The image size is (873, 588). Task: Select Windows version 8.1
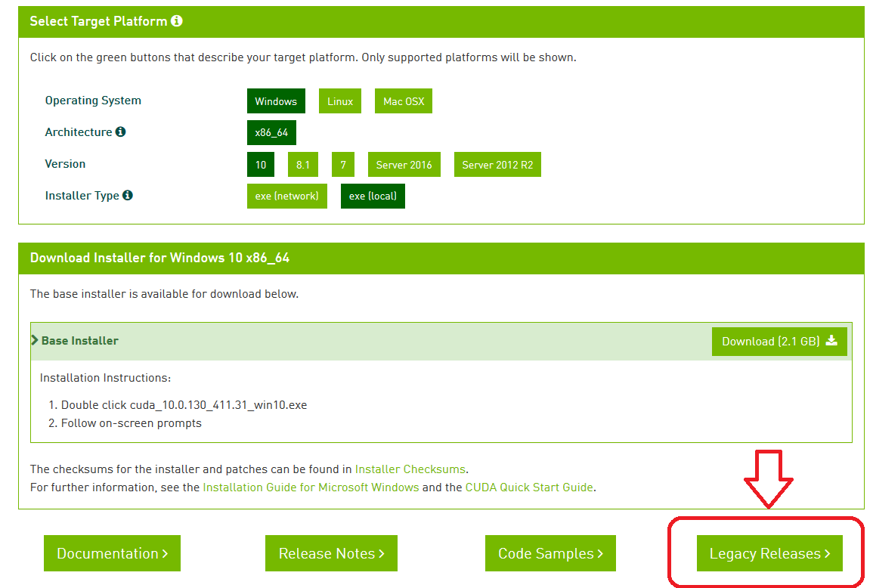coord(303,164)
